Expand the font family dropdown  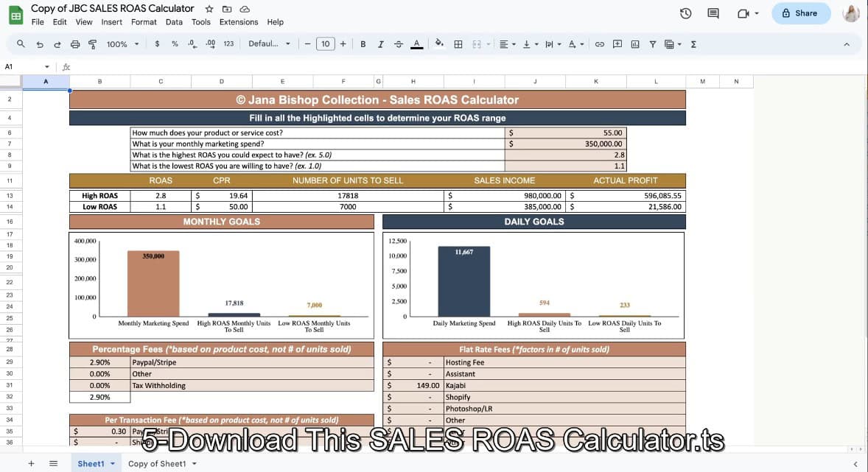coord(269,44)
